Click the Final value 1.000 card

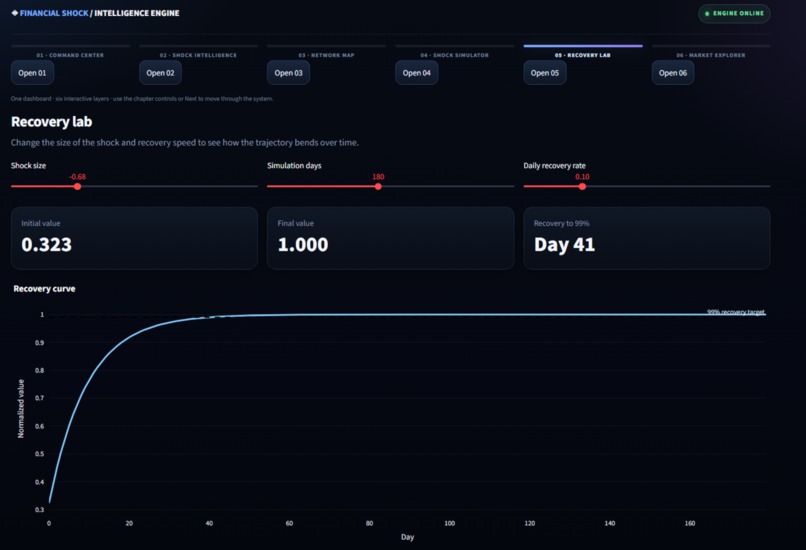(x=390, y=238)
